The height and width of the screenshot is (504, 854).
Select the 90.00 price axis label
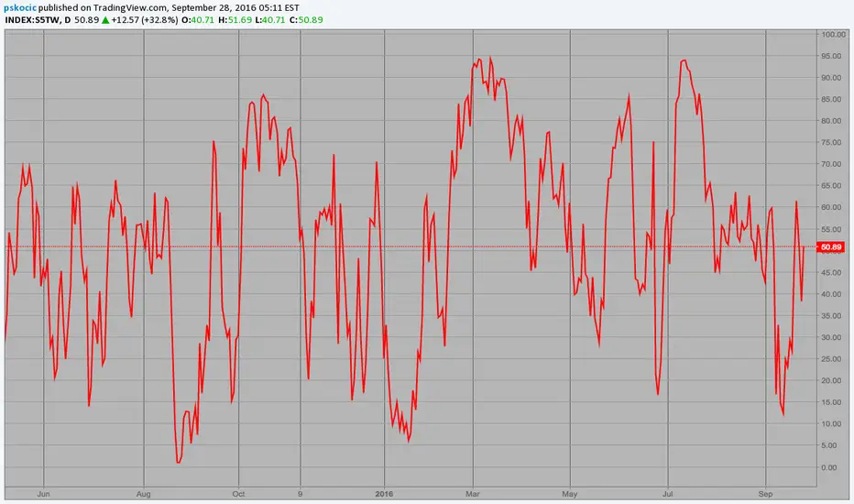pos(831,78)
